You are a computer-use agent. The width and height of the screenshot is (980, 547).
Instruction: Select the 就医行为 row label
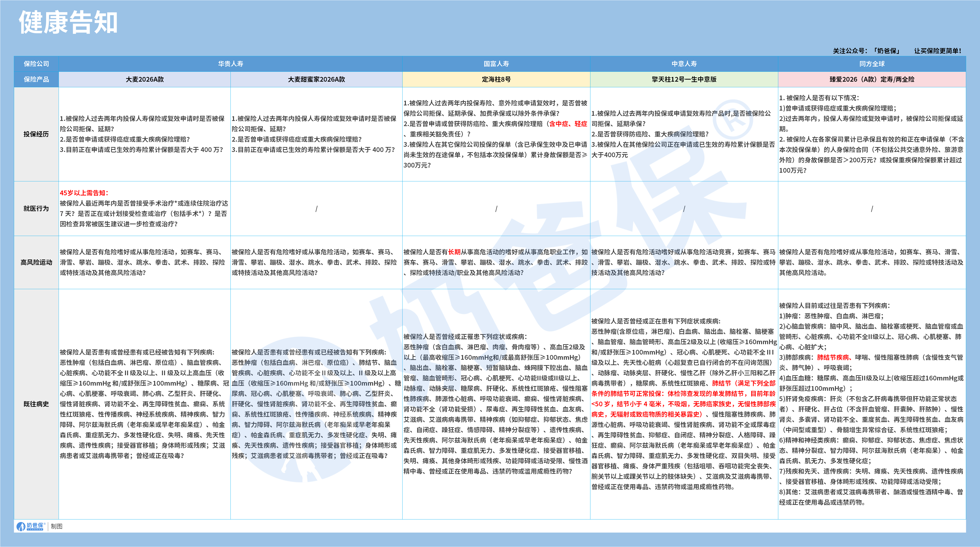(36, 208)
